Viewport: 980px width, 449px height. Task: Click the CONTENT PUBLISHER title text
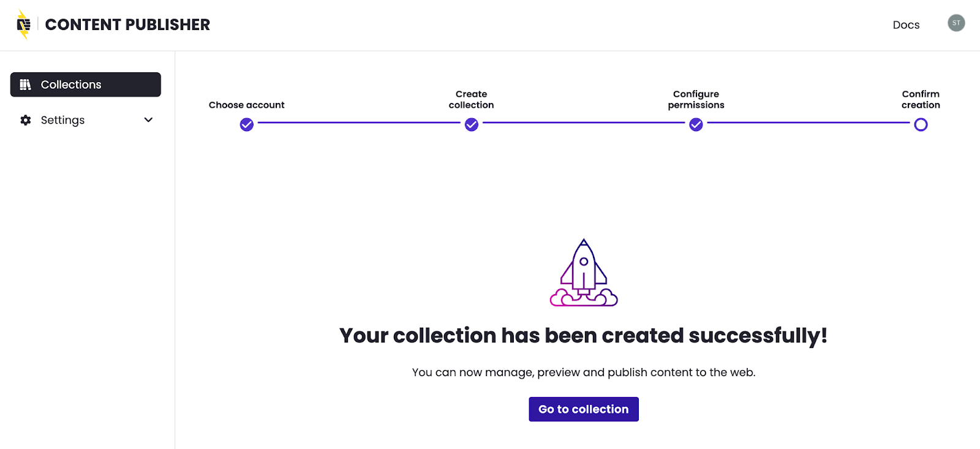point(127,25)
